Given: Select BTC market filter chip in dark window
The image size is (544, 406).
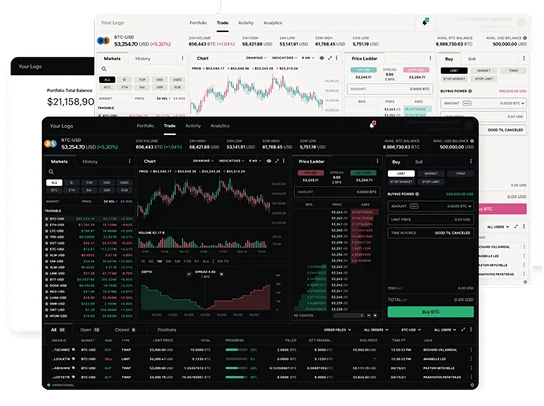Looking at the screenshot, I should [54, 190].
